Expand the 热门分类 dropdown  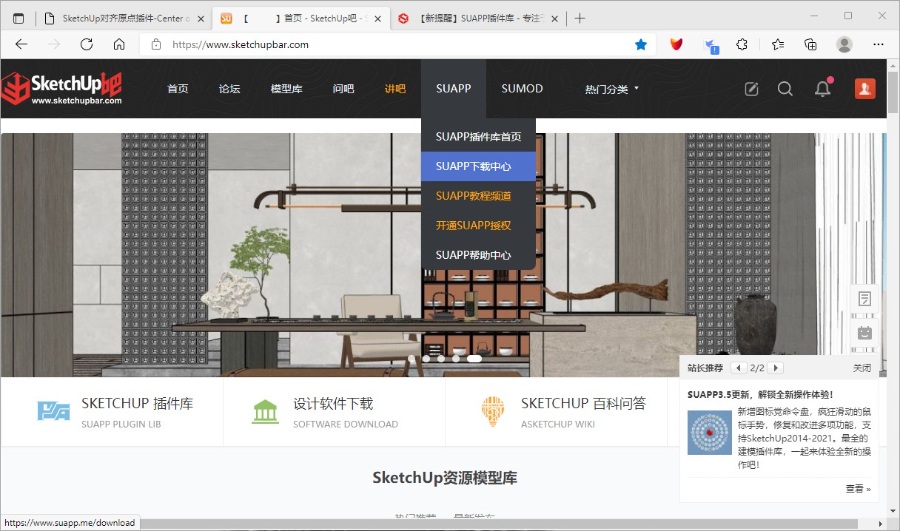(x=611, y=89)
